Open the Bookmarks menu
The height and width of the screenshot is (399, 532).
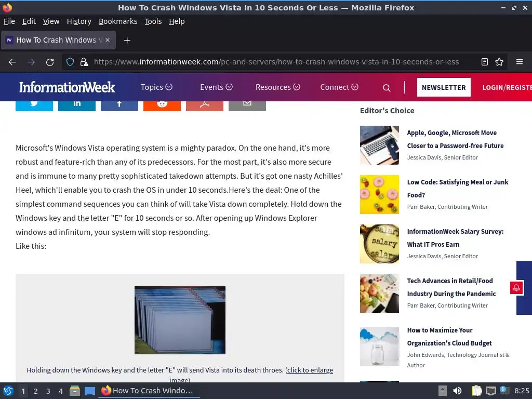[118, 21]
